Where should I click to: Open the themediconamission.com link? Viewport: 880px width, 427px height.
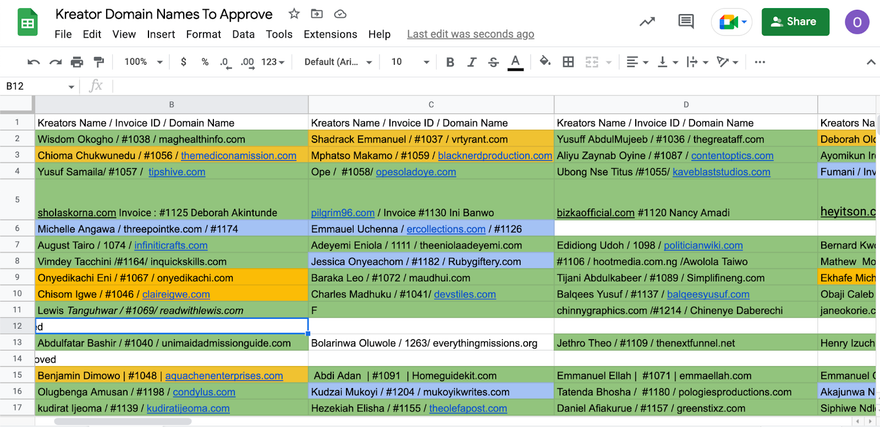click(x=239, y=155)
